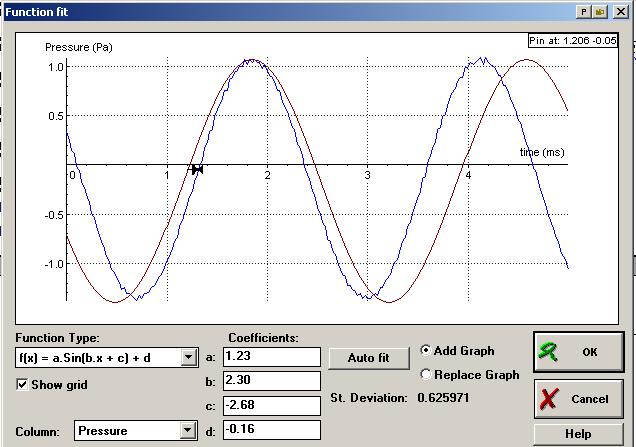The height and width of the screenshot is (447, 636).
Task: Click the -0.5 tick label on pressure axis
Action: (x=54, y=215)
